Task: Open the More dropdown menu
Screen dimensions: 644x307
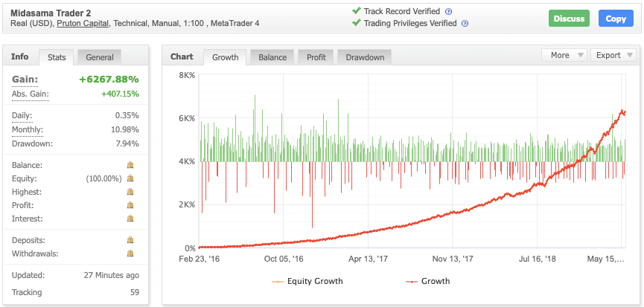Action: pyautogui.click(x=564, y=55)
